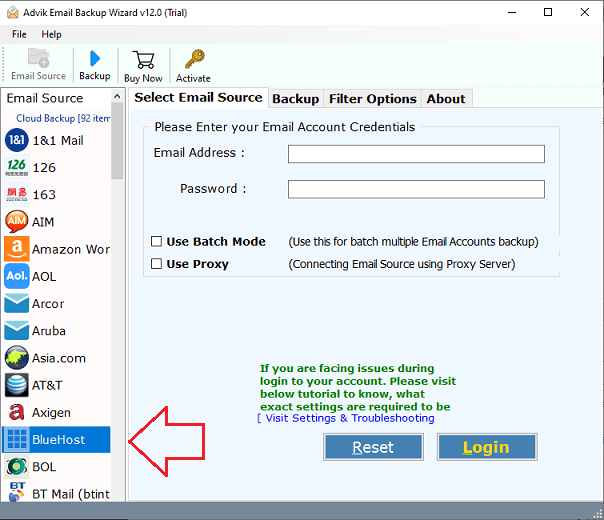Viewport: 604px width, 520px height.
Task: Maximize the Advik Email Backup Wizard window
Action: [x=548, y=12]
